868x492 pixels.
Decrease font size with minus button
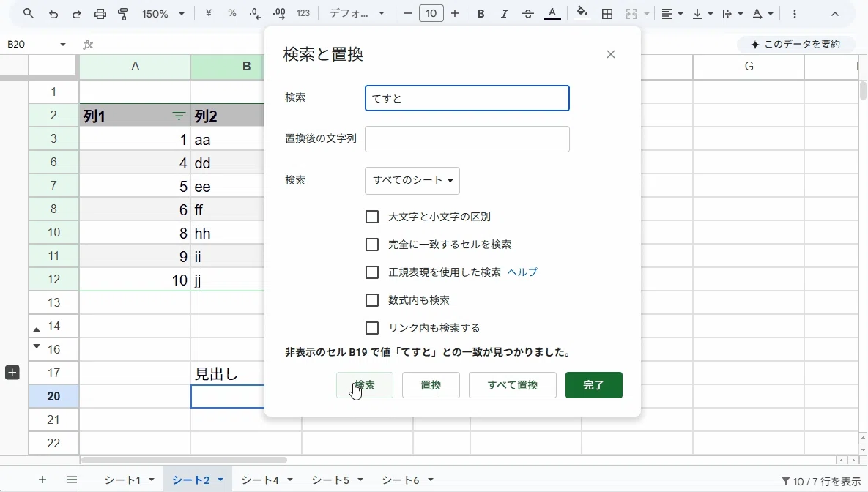coord(408,13)
